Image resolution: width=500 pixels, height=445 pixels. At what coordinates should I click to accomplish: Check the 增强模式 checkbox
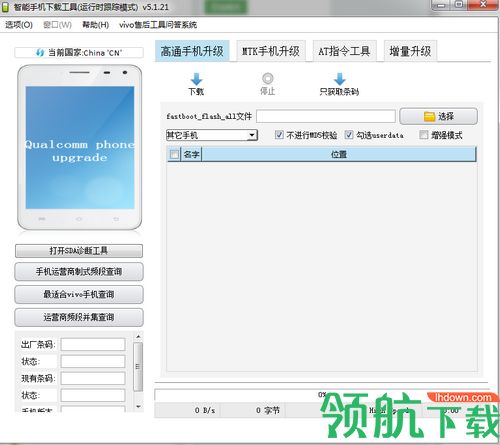(x=423, y=135)
